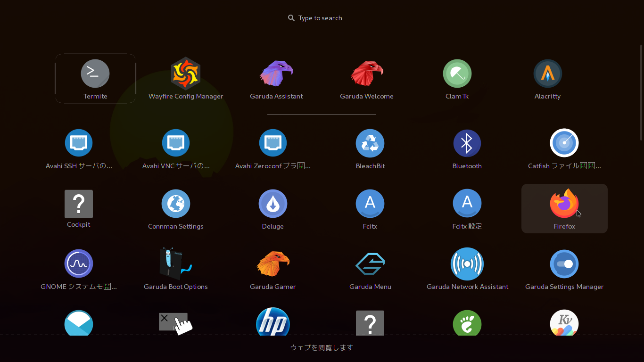This screenshot has width=644, height=362.
Task: Open Fcitx 設定 configuration
Action: [x=467, y=208]
